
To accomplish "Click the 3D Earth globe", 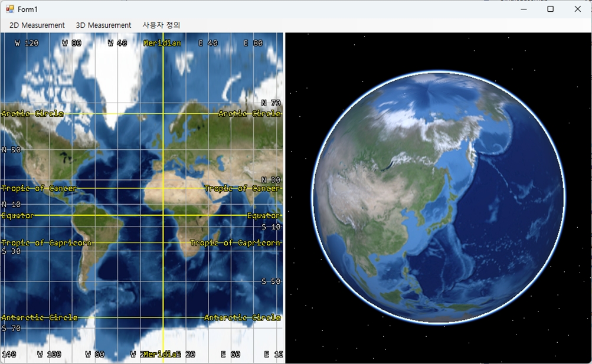I will 438,197.
